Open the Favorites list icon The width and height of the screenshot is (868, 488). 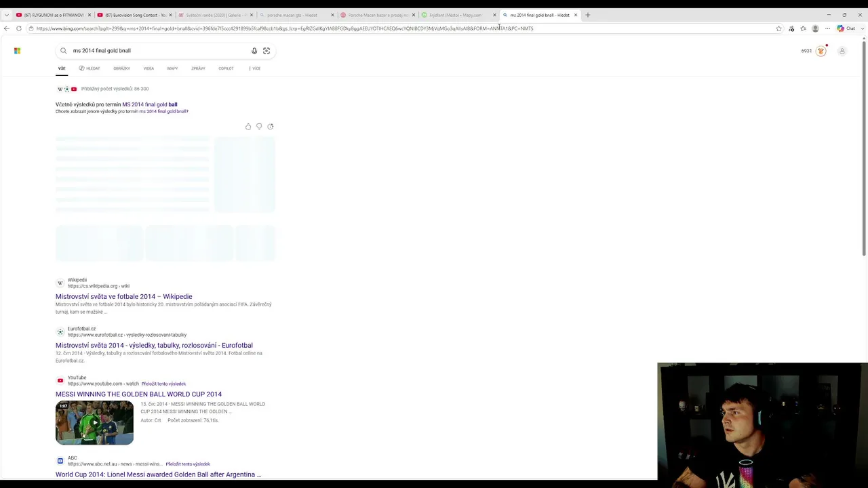pyautogui.click(x=803, y=28)
